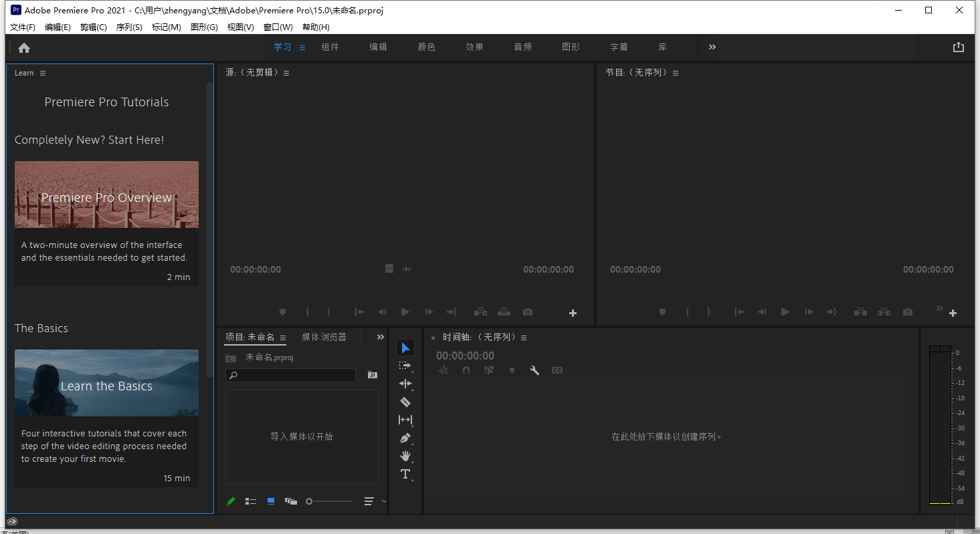This screenshot has height=534, width=980.
Task: Toggle timeline Snap magnet
Action: tap(466, 370)
